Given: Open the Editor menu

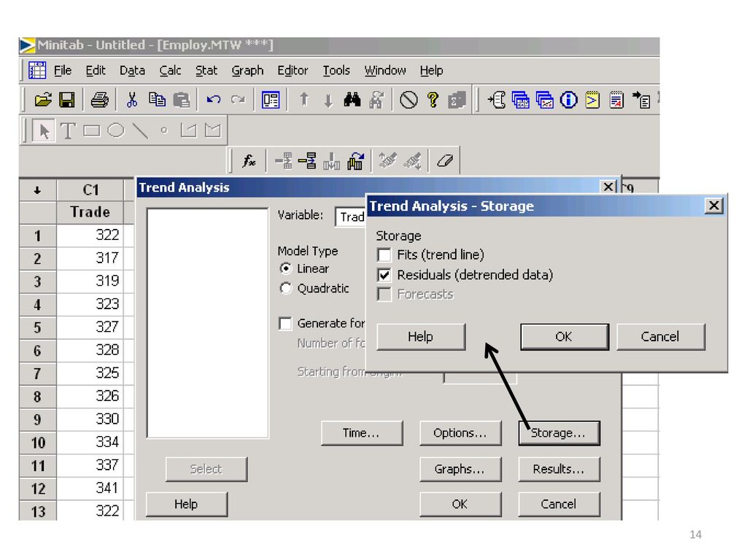Looking at the screenshot, I should 293,71.
